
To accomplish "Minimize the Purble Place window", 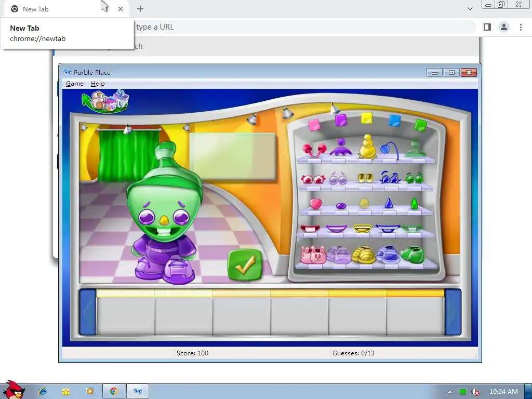I will [434, 72].
